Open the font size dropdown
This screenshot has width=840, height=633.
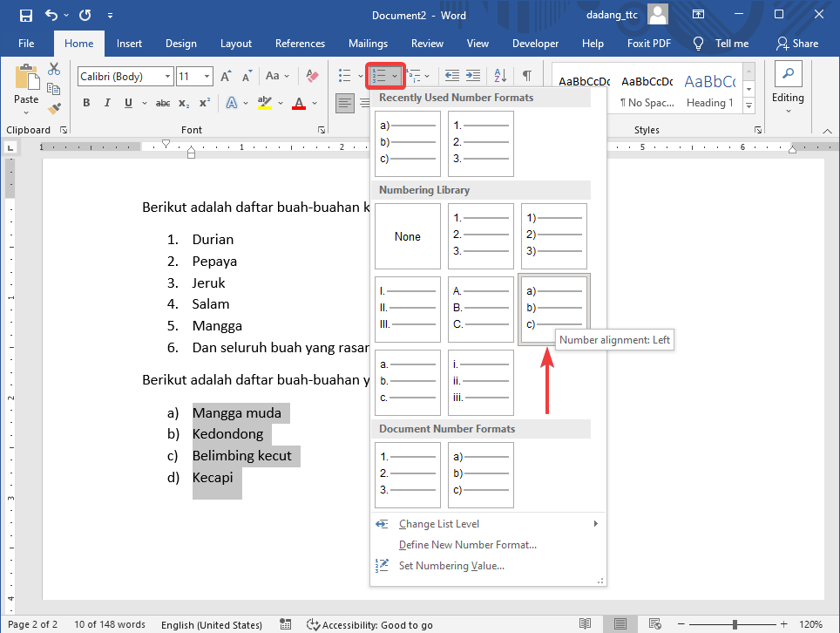pyautogui.click(x=207, y=76)
